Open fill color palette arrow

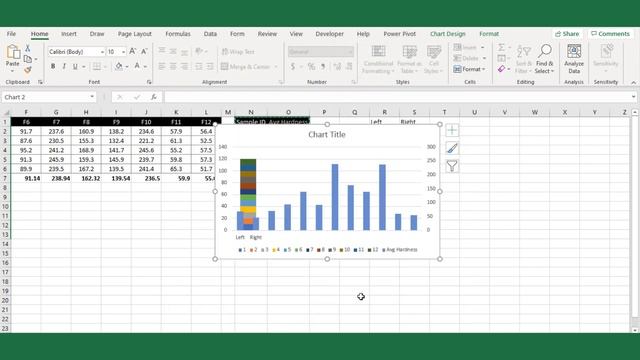127,67
